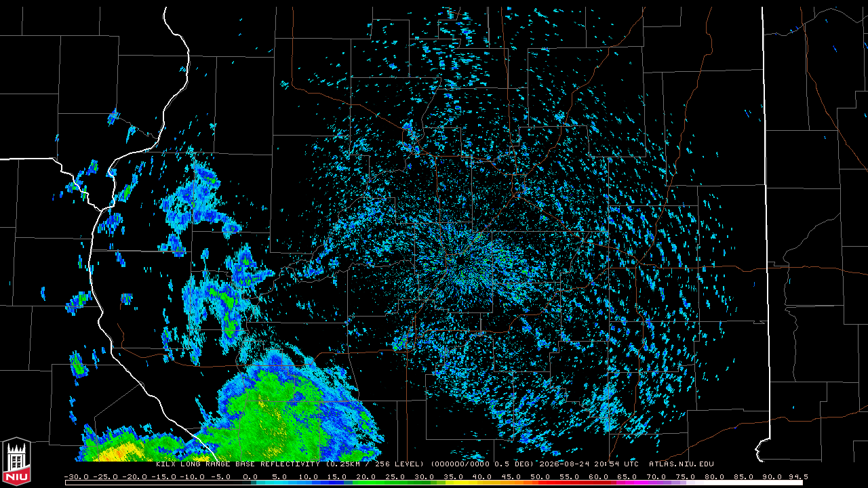
Task: Click the reflectivity color scale bar
Action: click(434, 483)
